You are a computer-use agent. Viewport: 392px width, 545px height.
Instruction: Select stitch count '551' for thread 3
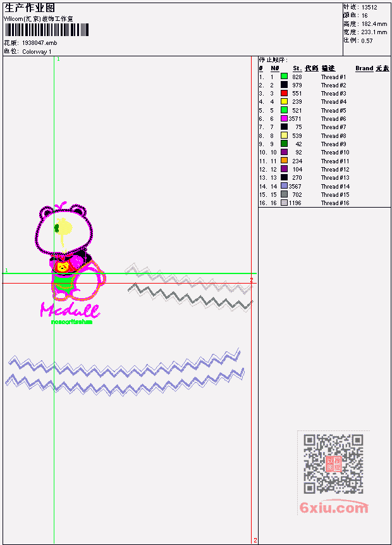click(297, 94)
